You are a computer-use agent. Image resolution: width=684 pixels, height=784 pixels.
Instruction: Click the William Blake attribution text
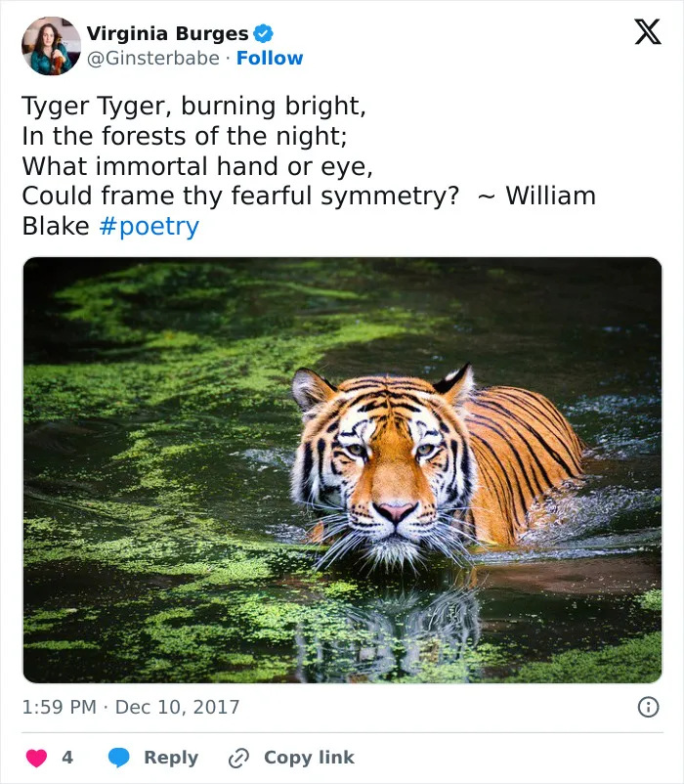tap(550, 196)
